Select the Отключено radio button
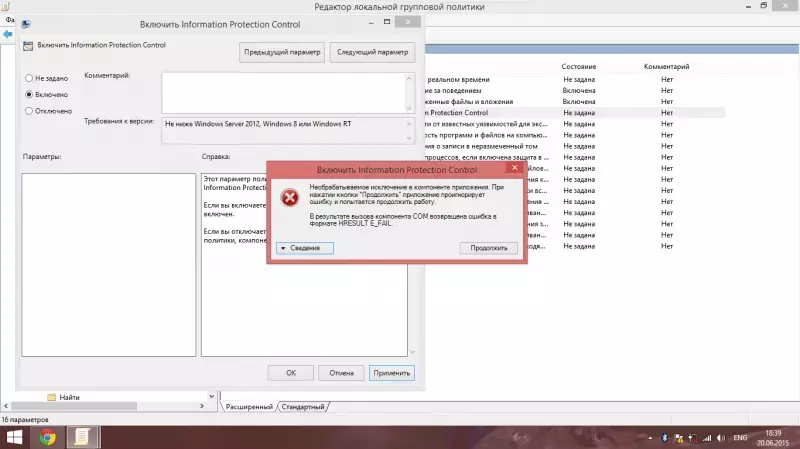This screenshot has height=449, width=800. [x=29, y=111]
